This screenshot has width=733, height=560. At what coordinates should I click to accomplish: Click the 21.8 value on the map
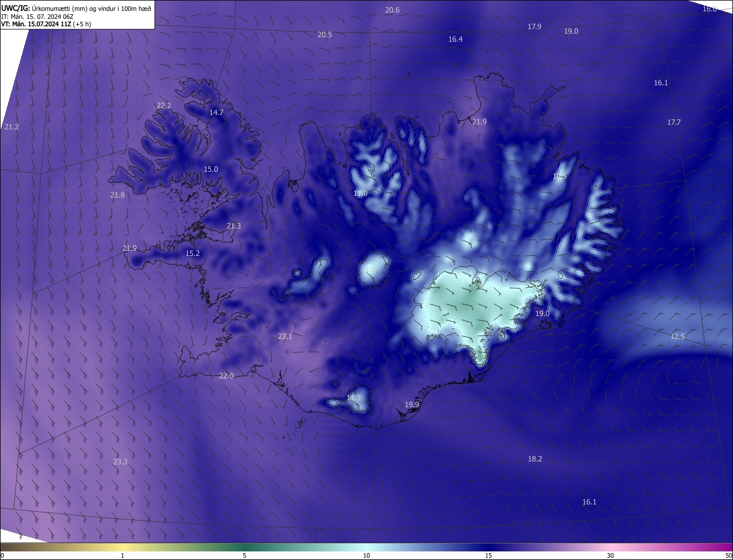point(117,195)
